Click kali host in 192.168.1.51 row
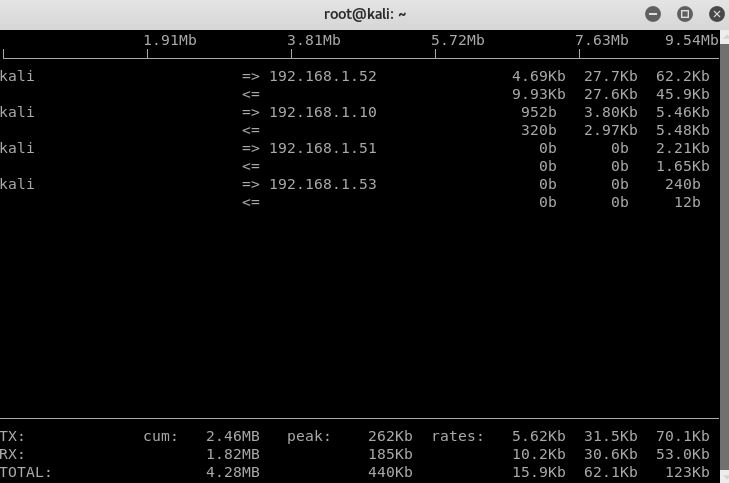The image size is (729, 483). [x=17, y=148]
